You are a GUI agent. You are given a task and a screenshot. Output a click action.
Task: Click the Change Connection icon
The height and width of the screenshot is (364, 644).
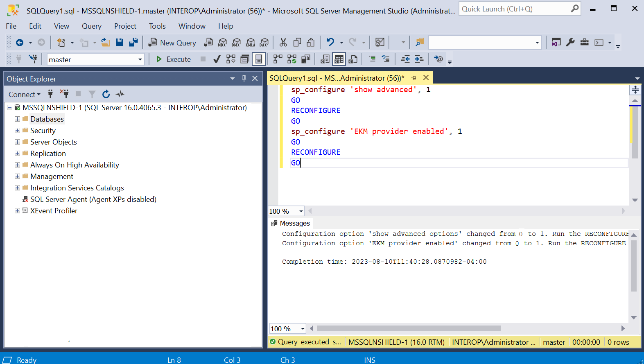pos(34,59)
